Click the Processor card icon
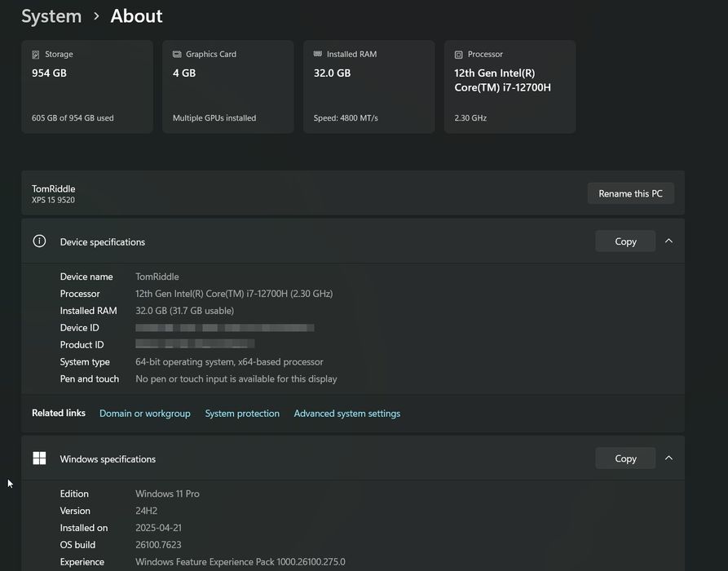 point(459,55)
